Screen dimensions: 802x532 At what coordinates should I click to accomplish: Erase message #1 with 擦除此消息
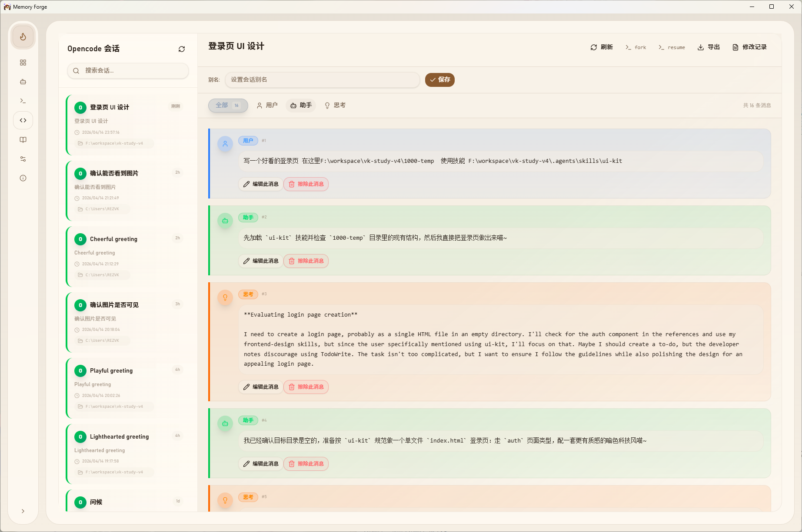point(306,184)
